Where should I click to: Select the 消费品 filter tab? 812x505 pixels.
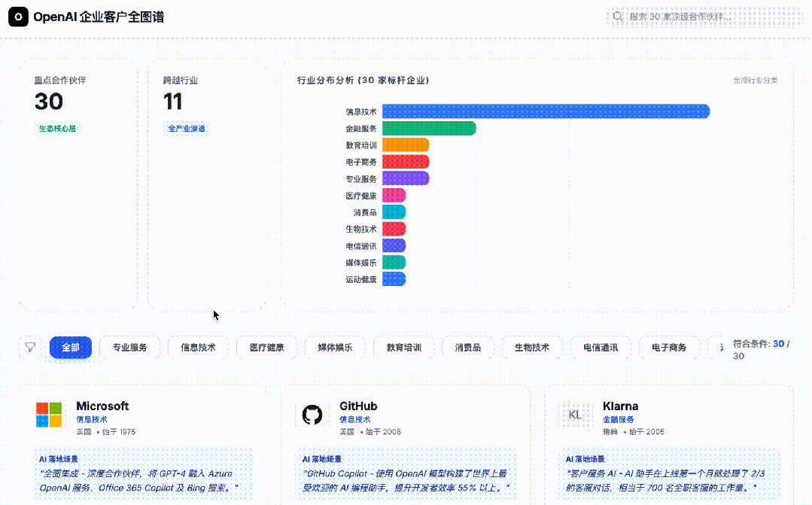click(x=468, y=348)
